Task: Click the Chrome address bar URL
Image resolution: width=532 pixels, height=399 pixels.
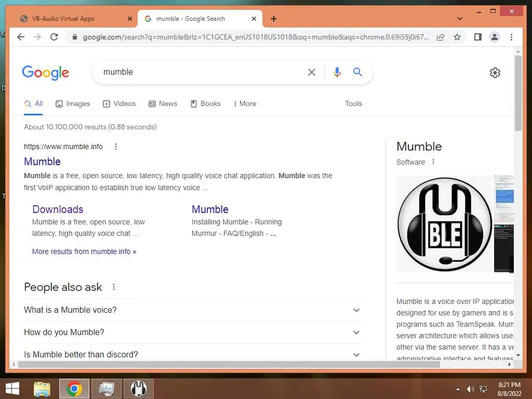Action: tap(256, 37)
